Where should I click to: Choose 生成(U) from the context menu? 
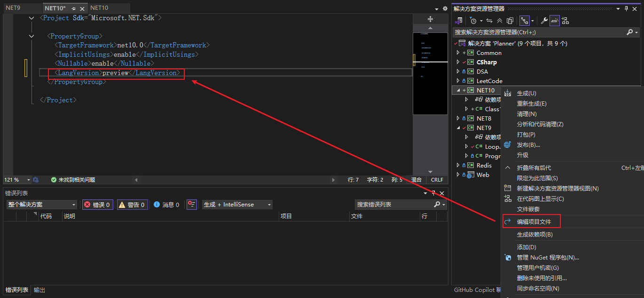tap(526, 93)
